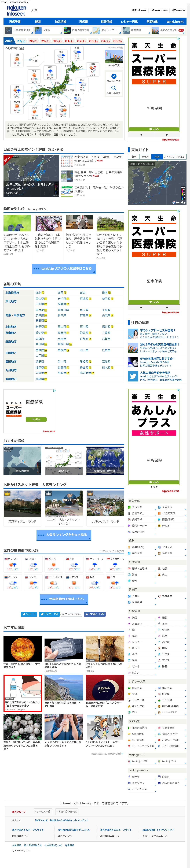Click the Facebook いいね! button
This screenshot has width=190, height=868.
tap(94, 614)
